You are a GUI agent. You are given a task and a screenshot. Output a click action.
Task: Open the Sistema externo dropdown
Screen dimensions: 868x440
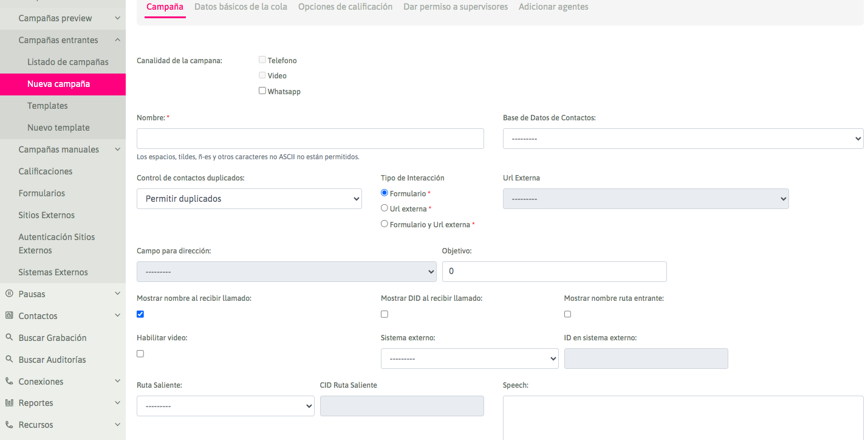pos(469,359)
